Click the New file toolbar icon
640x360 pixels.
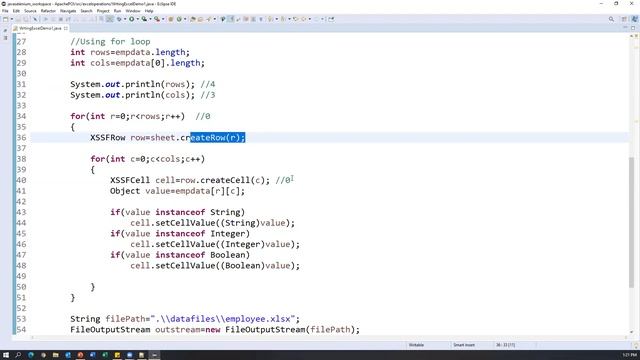(5, 19)
